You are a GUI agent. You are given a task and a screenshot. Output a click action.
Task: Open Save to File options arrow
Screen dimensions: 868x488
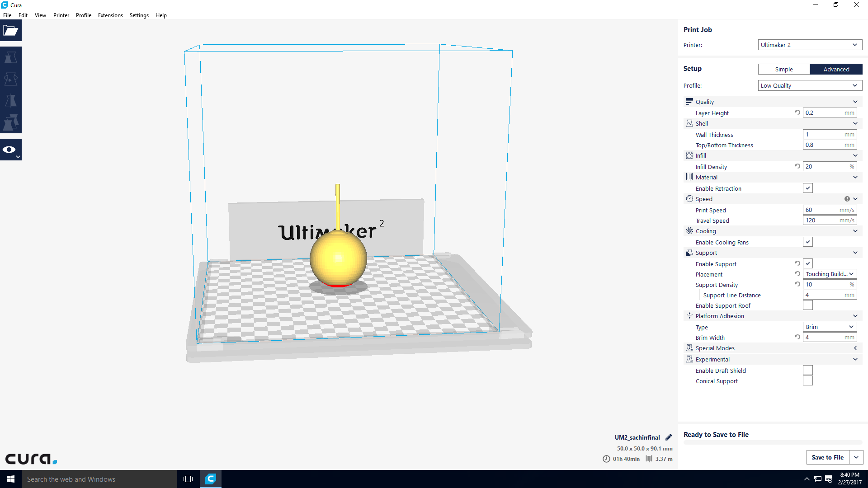[856, 457]
